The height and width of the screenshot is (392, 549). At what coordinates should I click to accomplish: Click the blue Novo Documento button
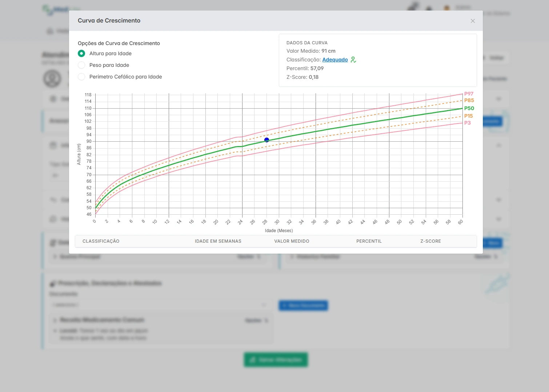[x=303, y=306]
